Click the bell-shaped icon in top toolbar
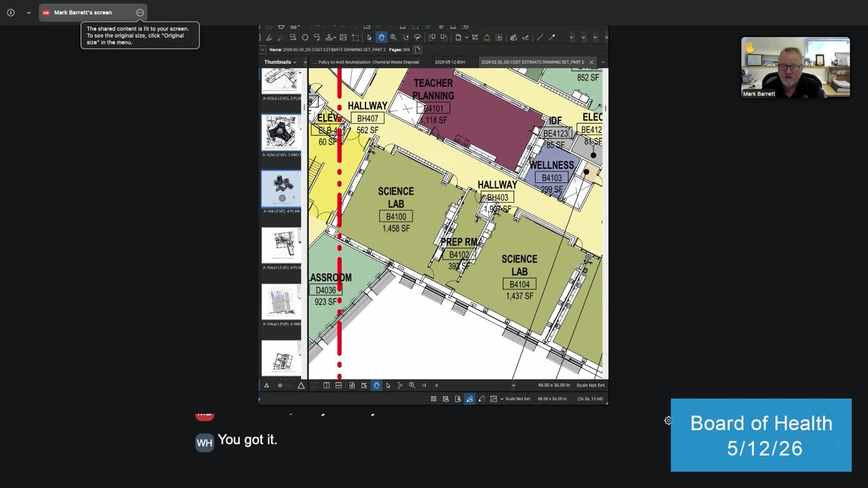 [487, 37]
